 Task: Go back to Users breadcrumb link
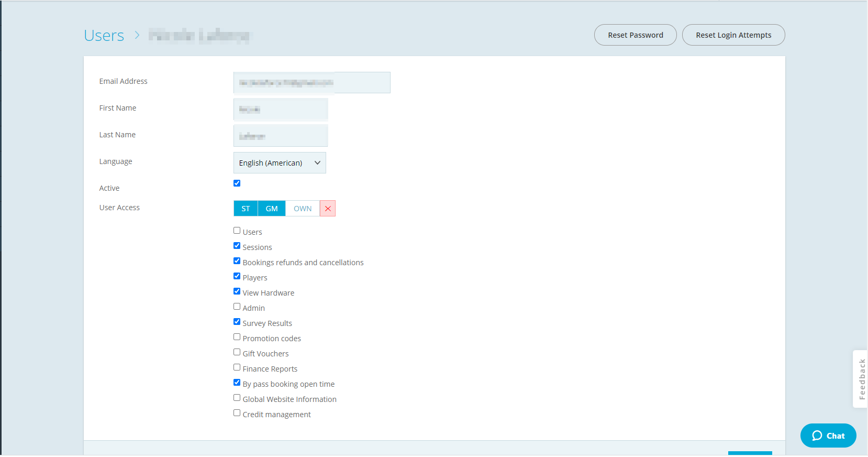[x=104, y=35]
